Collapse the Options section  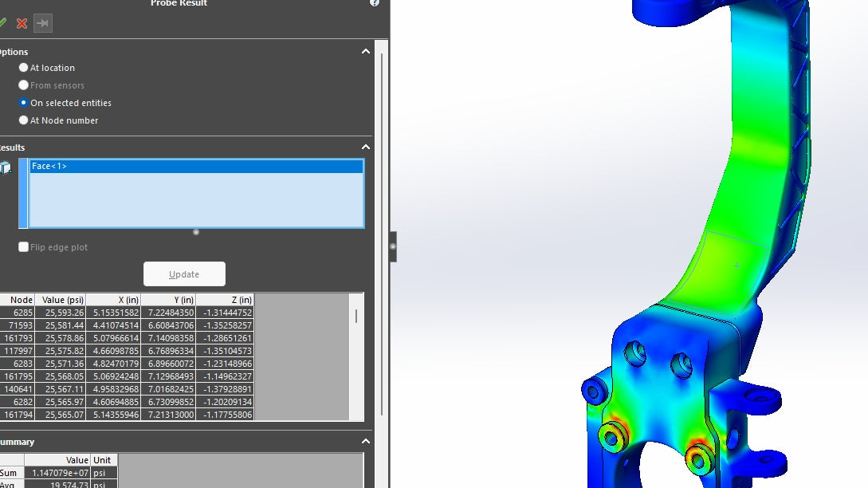365,52
